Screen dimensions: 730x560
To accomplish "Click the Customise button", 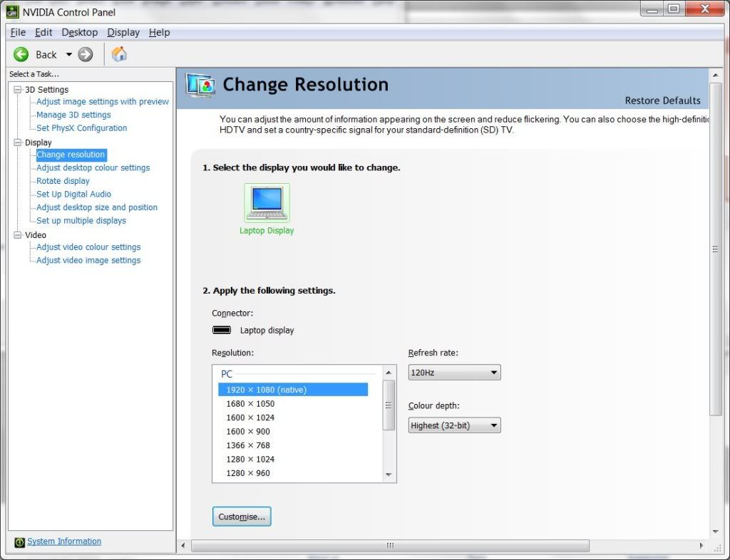I will coord(242,517).
